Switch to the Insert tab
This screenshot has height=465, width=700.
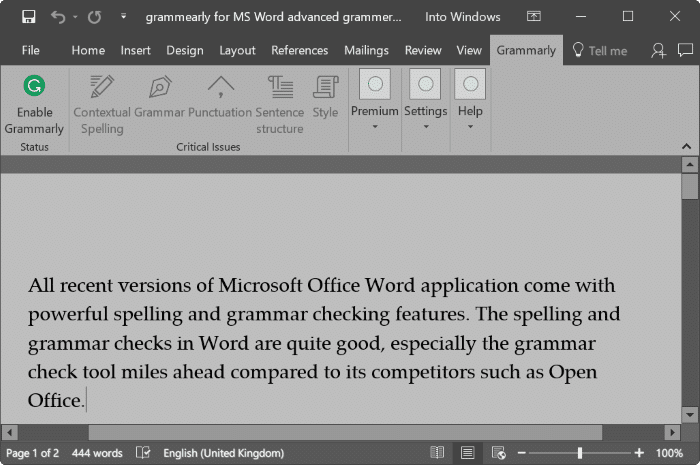135,50
